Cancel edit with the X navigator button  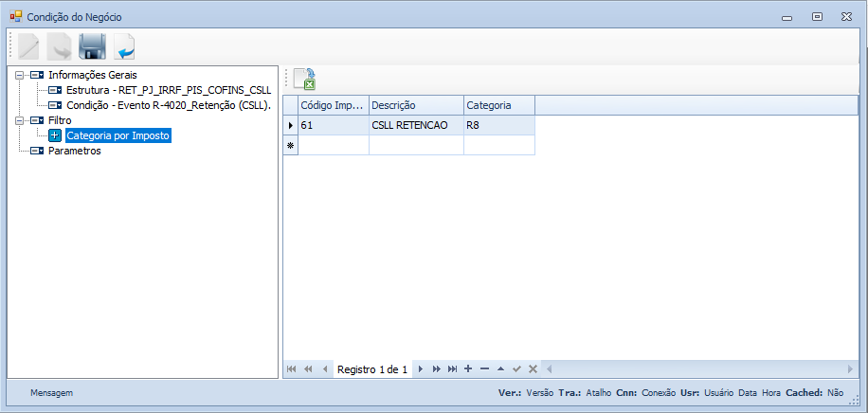coord(533,369)
